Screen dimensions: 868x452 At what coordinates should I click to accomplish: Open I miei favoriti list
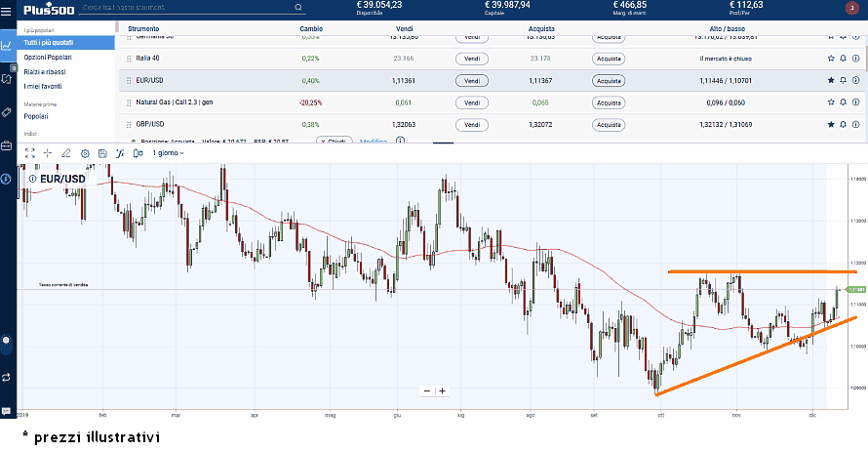(47, 86)
